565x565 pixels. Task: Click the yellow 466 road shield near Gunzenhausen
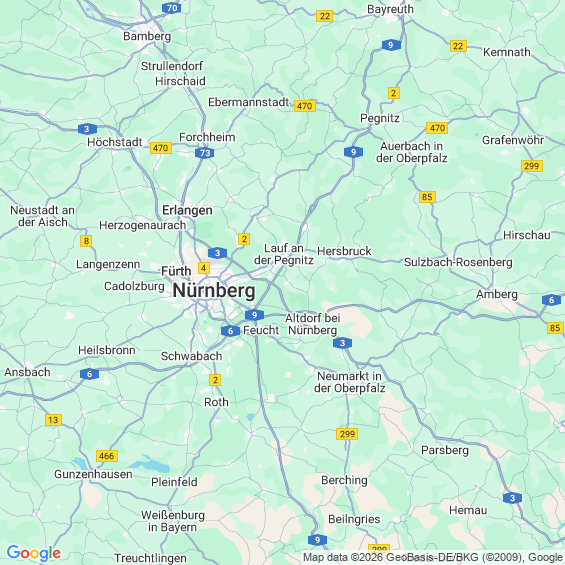pyautogui.click(x=107, y=456)
